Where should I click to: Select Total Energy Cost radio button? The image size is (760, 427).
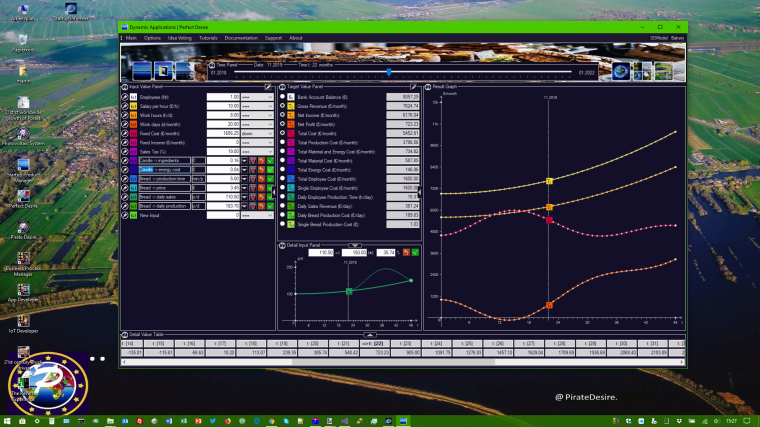click(282, 169)
